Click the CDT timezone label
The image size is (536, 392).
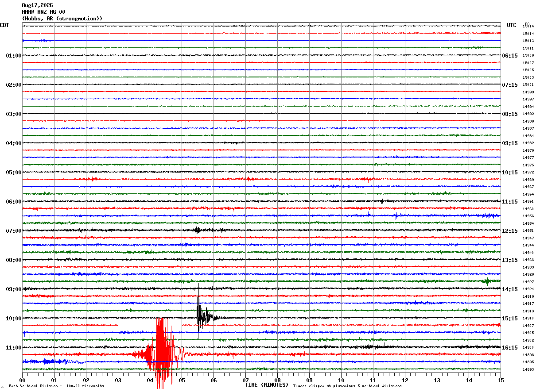(4, 25)
